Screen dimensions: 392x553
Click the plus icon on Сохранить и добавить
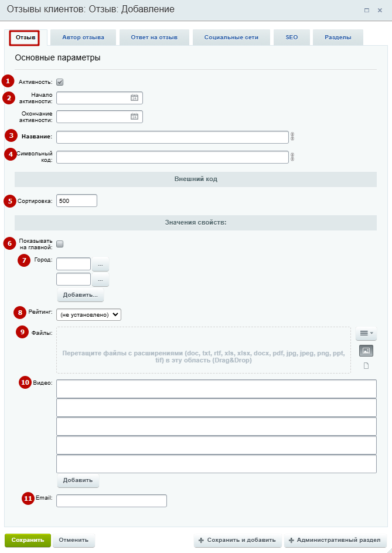click(202, 540)
